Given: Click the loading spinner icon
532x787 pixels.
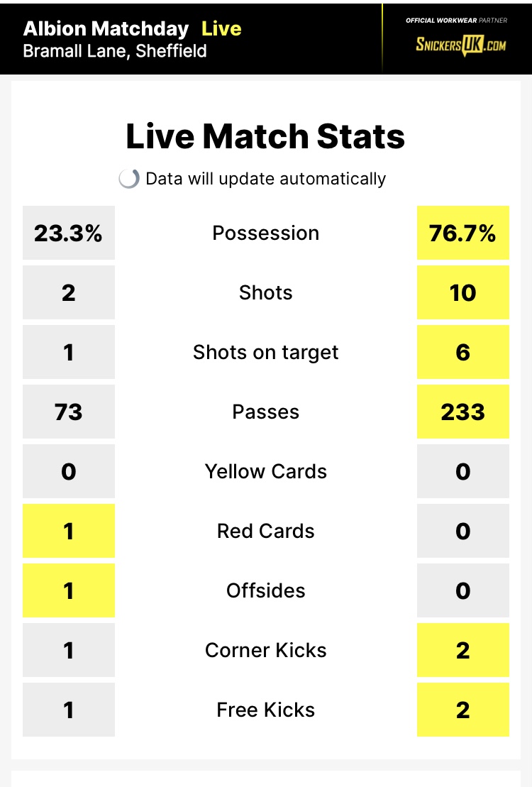Looking at the screenshot, I should (129, 179).
